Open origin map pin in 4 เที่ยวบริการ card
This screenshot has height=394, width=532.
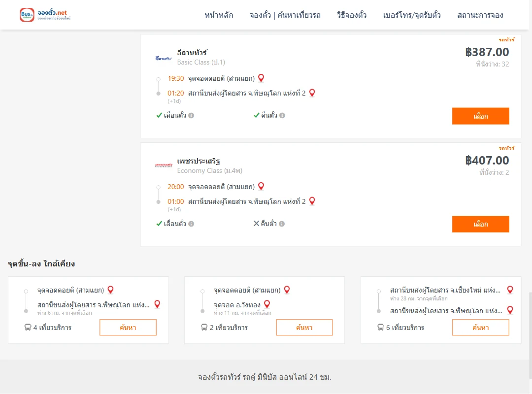[111, 290]
